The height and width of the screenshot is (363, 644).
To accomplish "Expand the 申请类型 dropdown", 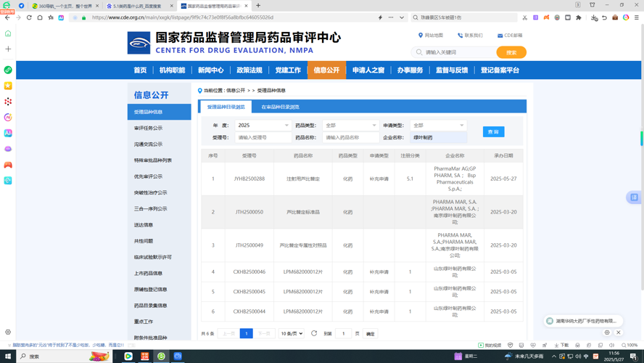I will (438, 126).
